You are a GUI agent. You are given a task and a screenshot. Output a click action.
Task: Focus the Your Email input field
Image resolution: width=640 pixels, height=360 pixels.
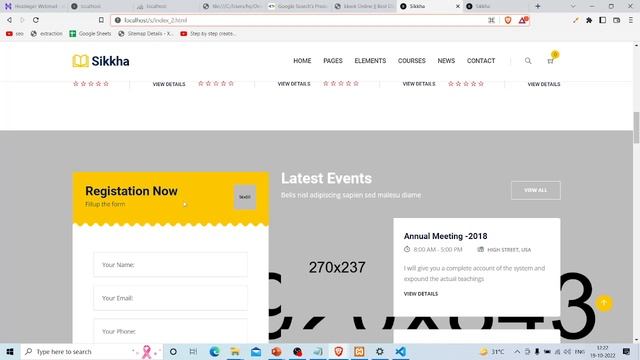tap(170, 298)
